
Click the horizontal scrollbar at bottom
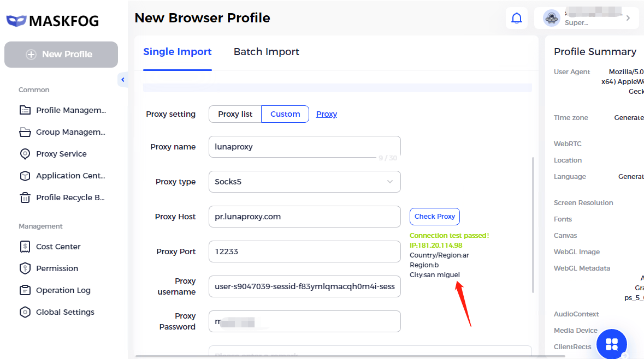click(350, 356)
